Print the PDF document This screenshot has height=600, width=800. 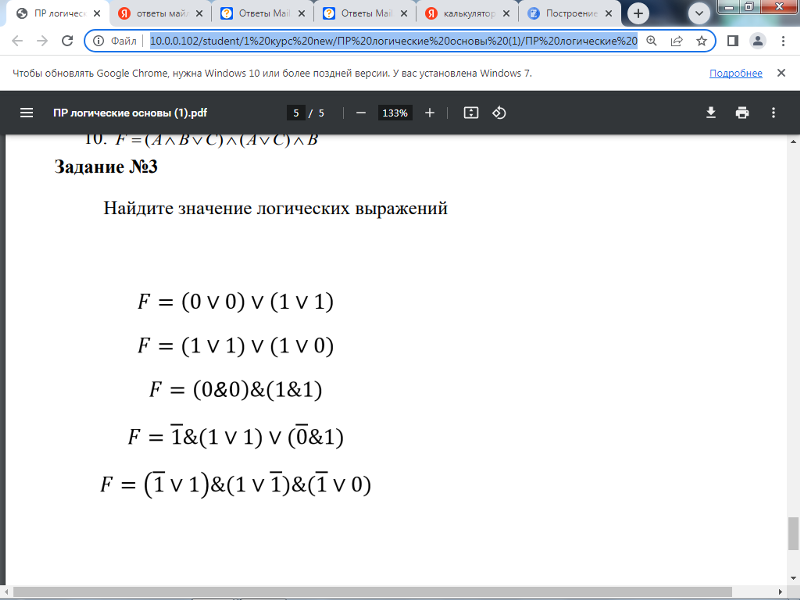(742, 113)
